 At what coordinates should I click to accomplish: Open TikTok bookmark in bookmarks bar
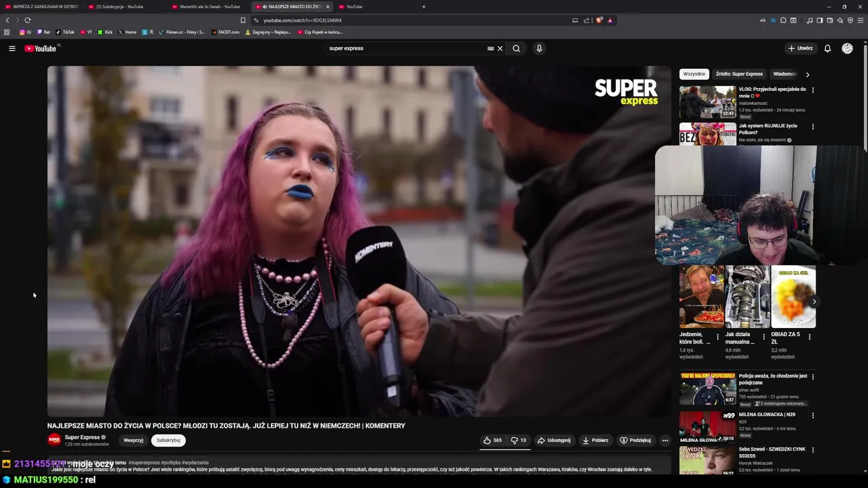tap(65, 32)
